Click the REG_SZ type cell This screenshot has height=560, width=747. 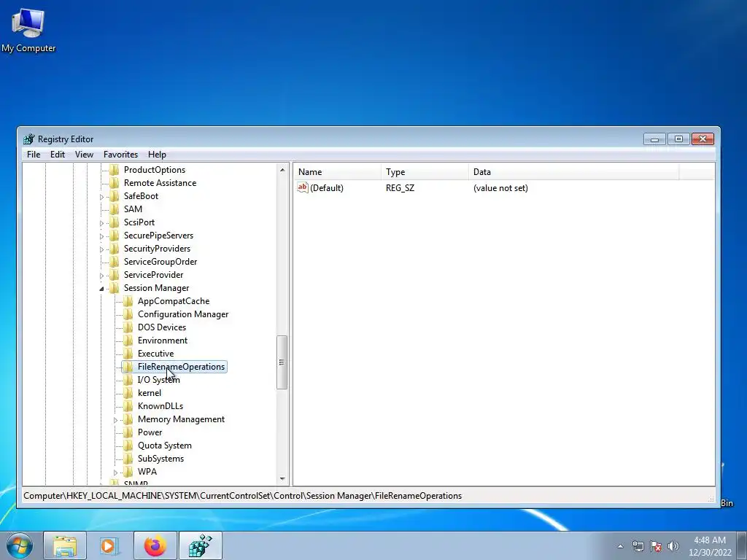point(400,188)
